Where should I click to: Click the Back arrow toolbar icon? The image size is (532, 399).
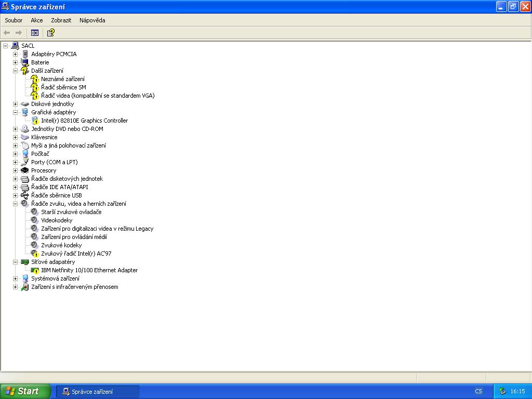(x=7, y=33)
